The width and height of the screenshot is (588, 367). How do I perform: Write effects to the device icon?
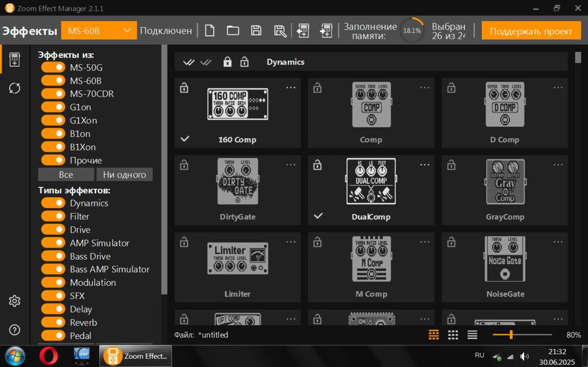[326, 31]
